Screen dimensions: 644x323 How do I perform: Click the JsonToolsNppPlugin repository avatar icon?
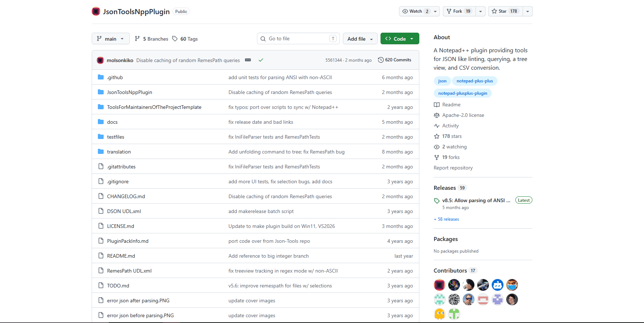coord(96,11)
